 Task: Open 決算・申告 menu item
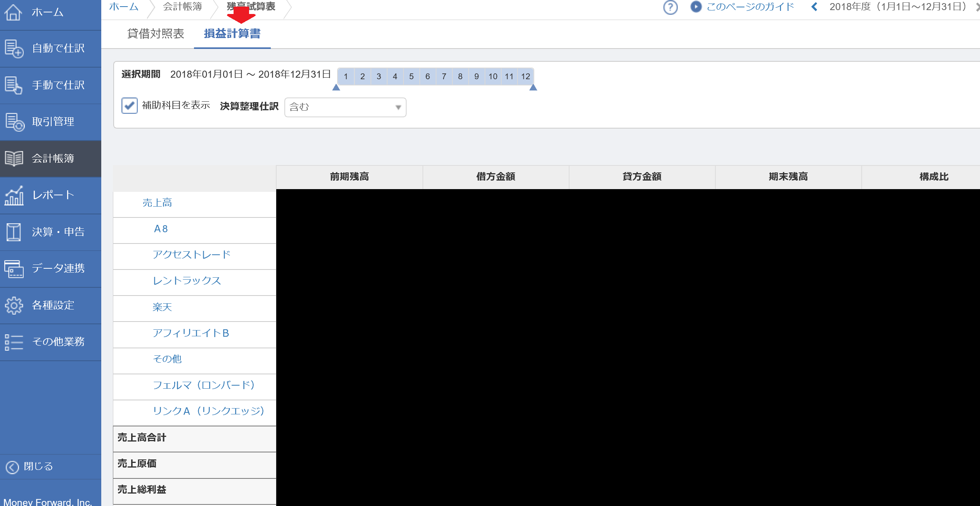(x=50, y=232)
